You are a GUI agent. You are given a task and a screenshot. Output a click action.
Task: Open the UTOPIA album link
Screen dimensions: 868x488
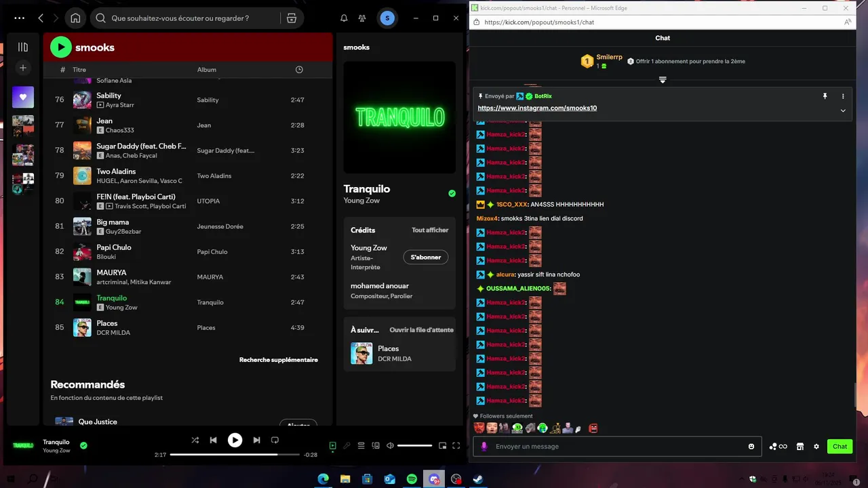coord(208,201)
